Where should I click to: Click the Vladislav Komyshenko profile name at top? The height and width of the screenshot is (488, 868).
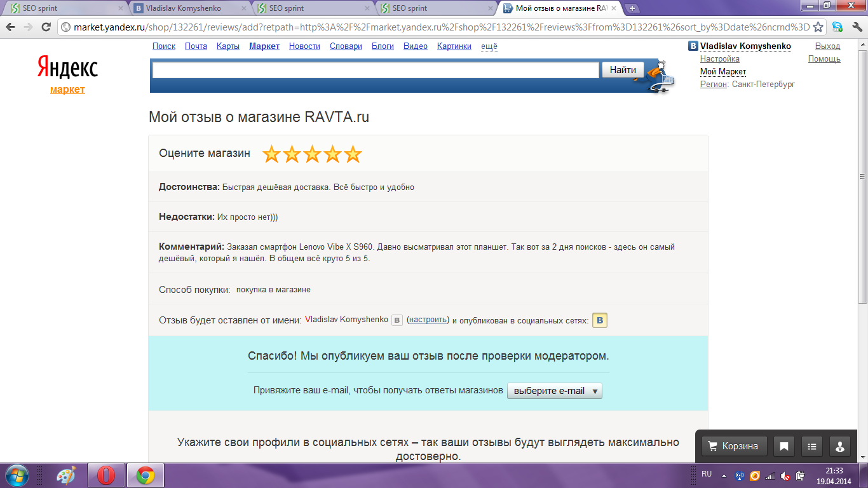745,46
